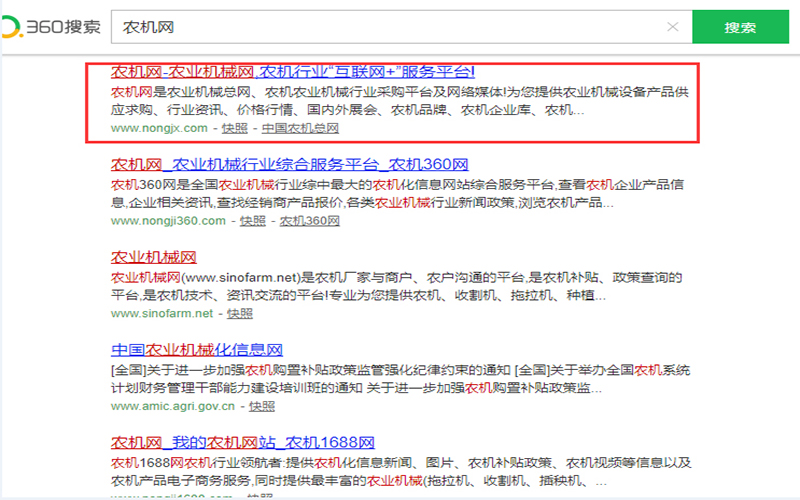Open 快照 for the nongjx.com result

pyautogui.click(x=235, y=128)
